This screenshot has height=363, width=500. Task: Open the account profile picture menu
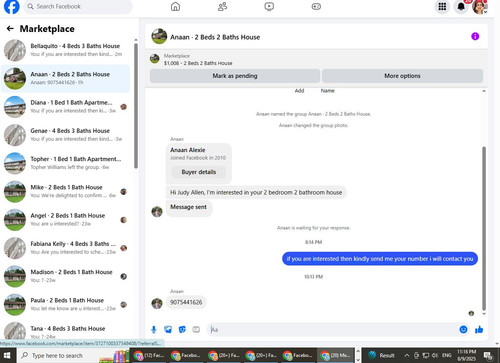point(480,7)
